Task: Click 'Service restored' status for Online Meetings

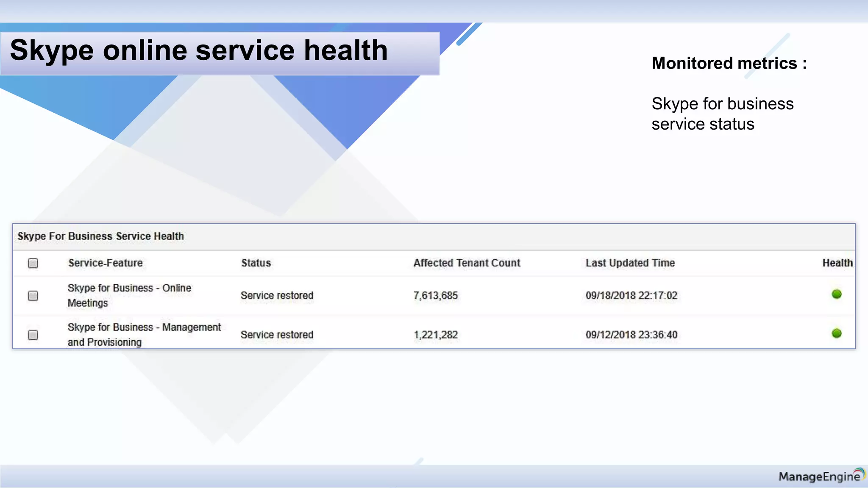Action: pos(277,296)
